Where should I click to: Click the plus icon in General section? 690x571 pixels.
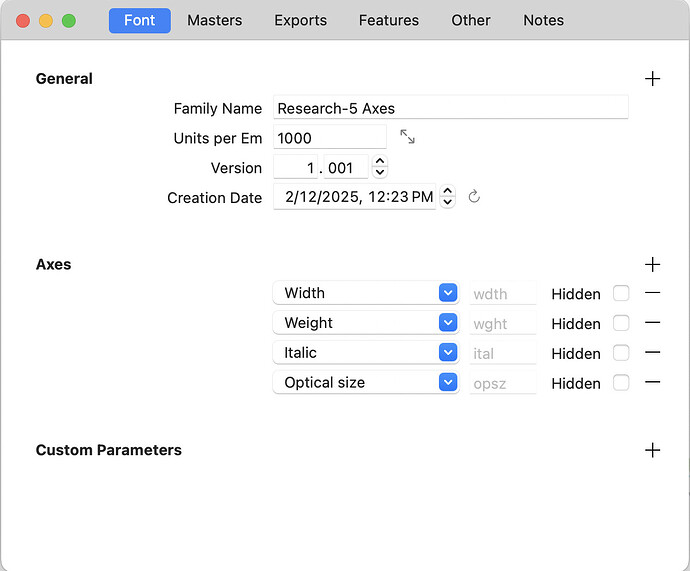pos(653,79)
